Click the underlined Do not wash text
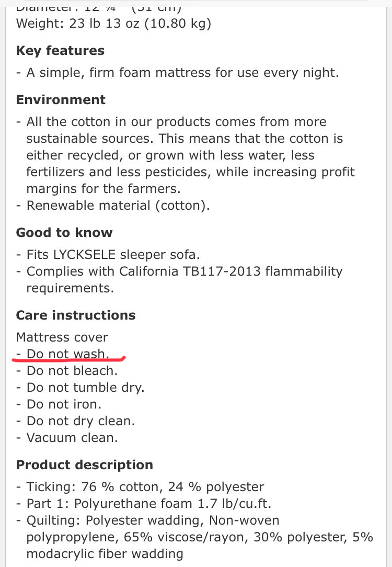The image size is (392, 567). coord(68,354)
